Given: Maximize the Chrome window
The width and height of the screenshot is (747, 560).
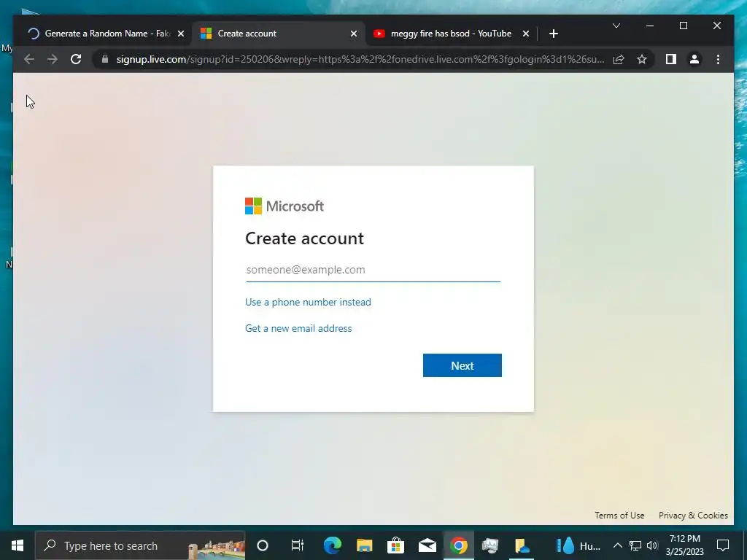Looking at the screenshot, I should click(x=683, y=26).
